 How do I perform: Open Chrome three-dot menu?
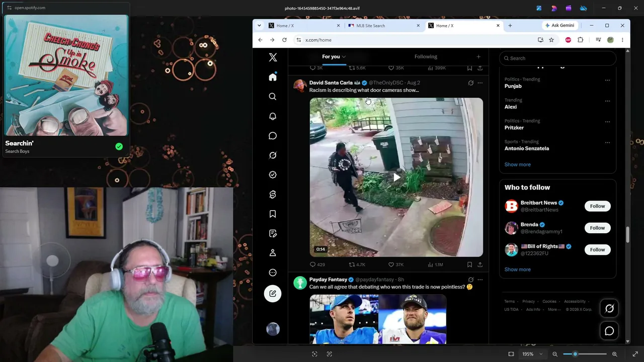(x=622, y=40)
